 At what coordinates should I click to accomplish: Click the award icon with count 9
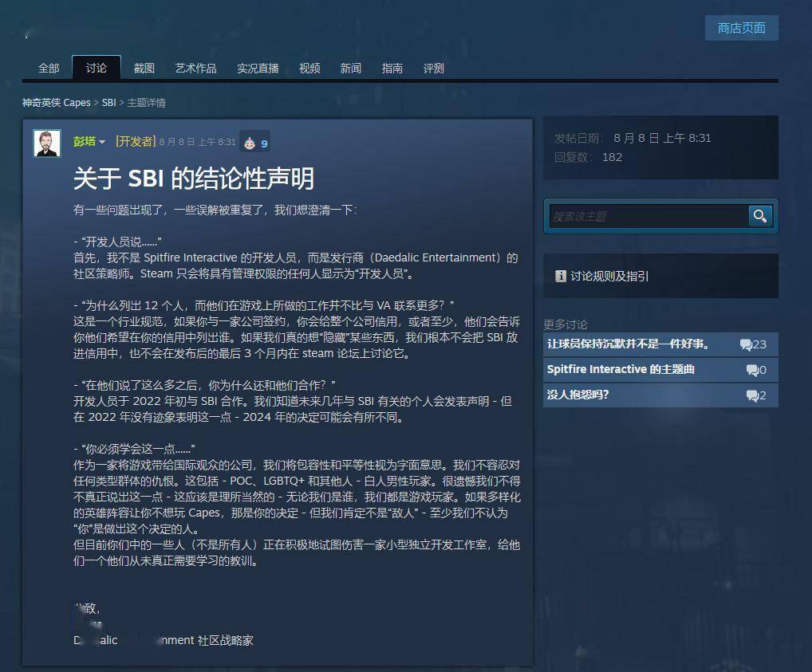click(x=254, y=143)
